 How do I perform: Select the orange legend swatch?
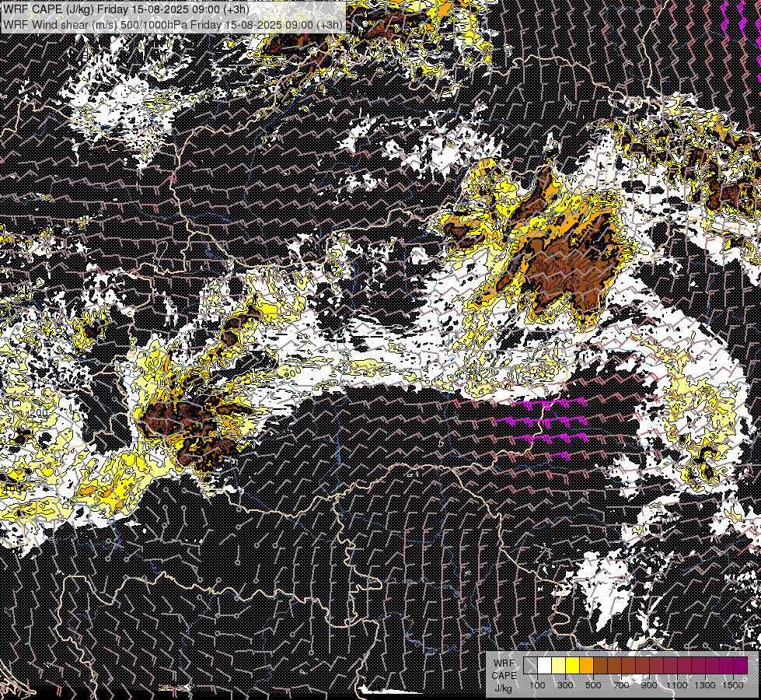586,665
